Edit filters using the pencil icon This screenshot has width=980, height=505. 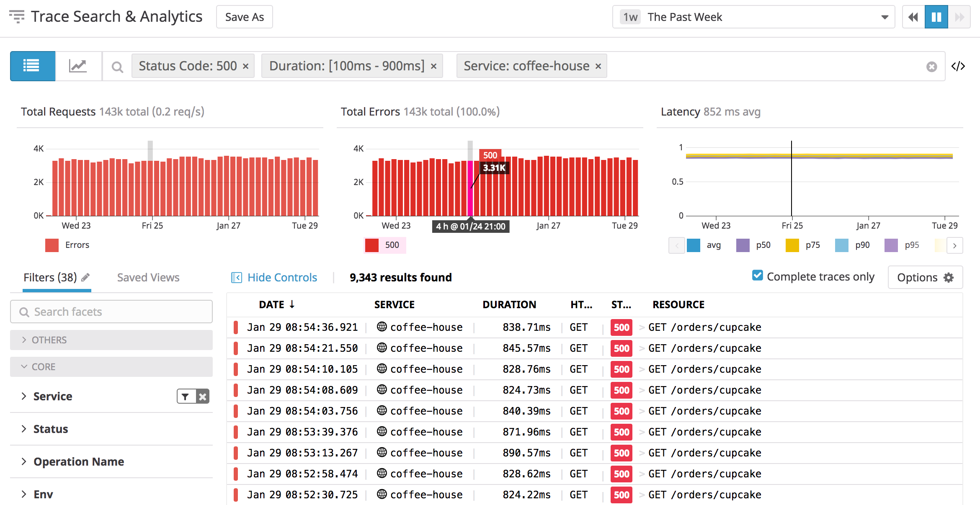coord(86,277)
